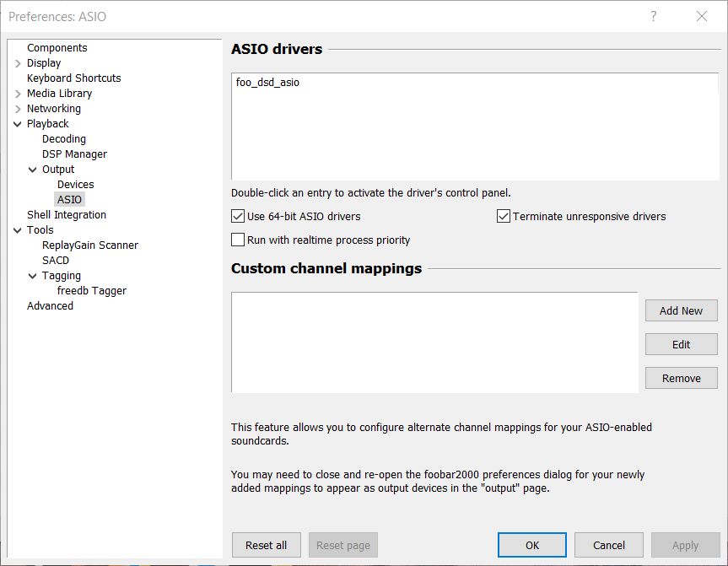728x566 pixels.
Task: Select the foo_dsd_asio driver entry
Action: tap(267, 83)
